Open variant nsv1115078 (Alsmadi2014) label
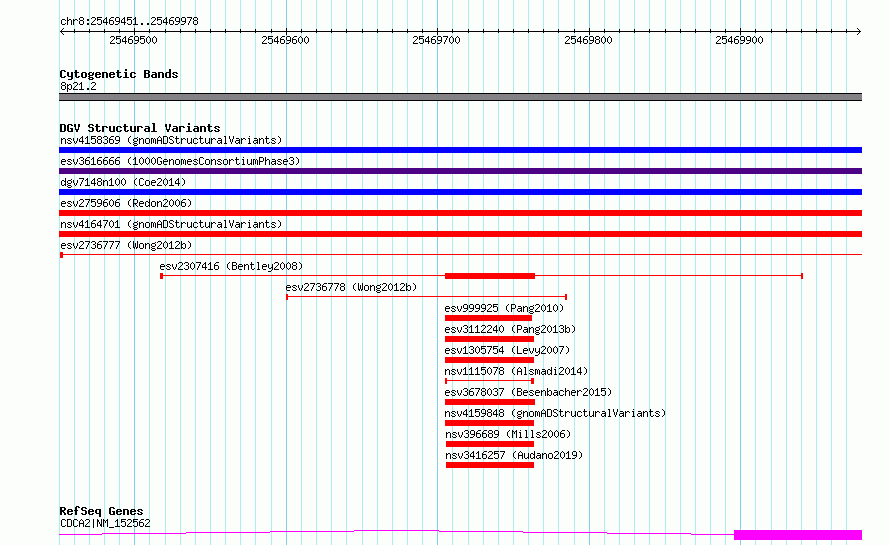 coord(516,371)
